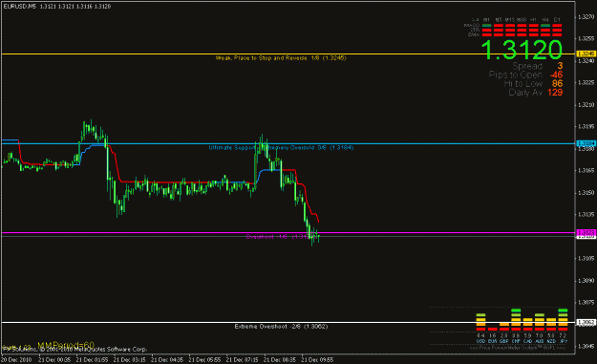Click the NZD label in currency power meter
Viewport: 597px width, 364px height.
click(x=551, y=341)
